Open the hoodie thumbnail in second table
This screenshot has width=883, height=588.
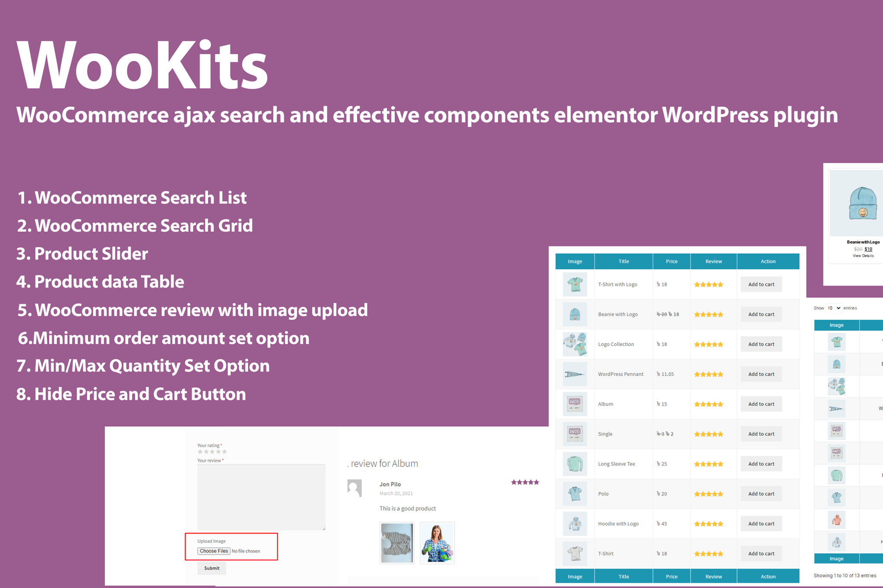coord(836,520)
